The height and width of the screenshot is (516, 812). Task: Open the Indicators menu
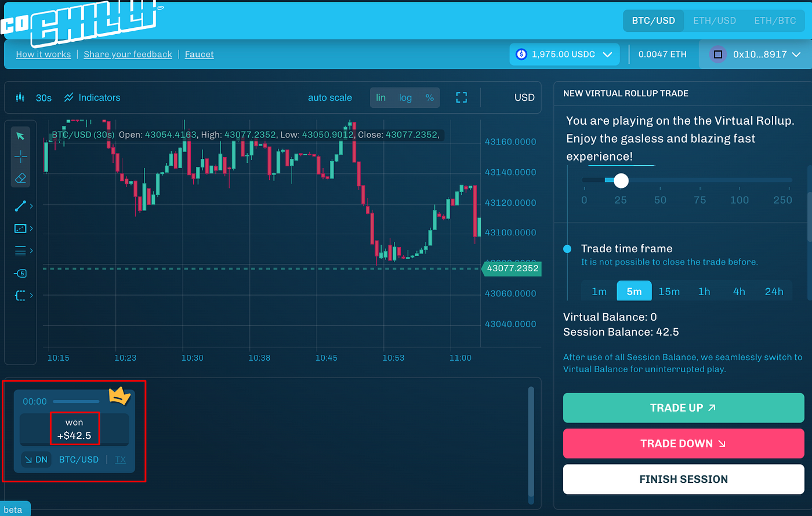[x=92, y=97]
